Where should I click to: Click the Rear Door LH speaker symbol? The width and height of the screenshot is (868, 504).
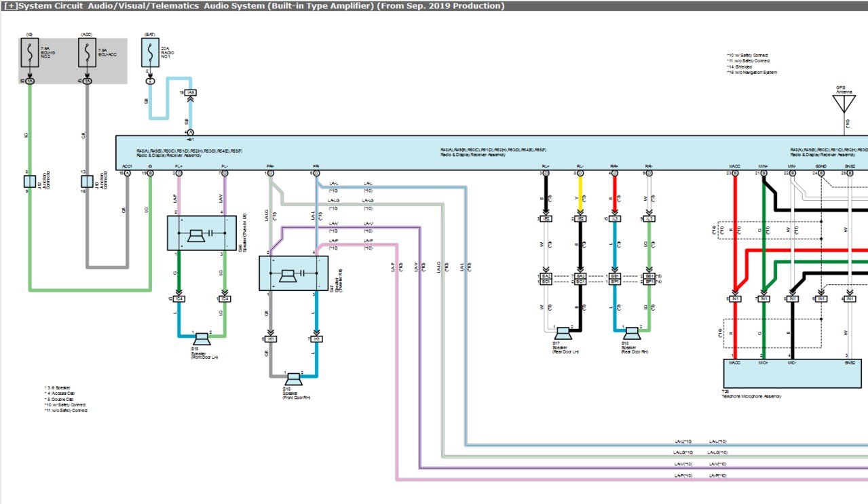(563, 332)
